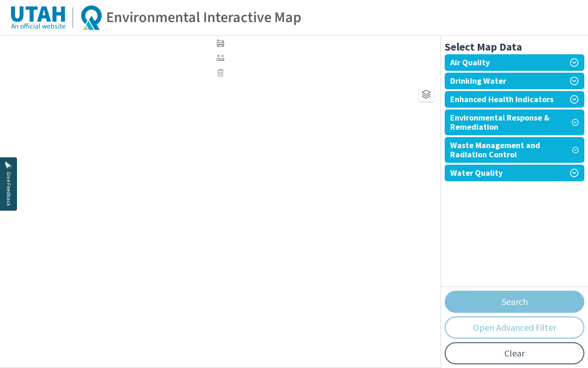Click the blue DEQ mountain logo
This screenshot has width=588, height=368.
pyautogui.click(x=91, y=17)
